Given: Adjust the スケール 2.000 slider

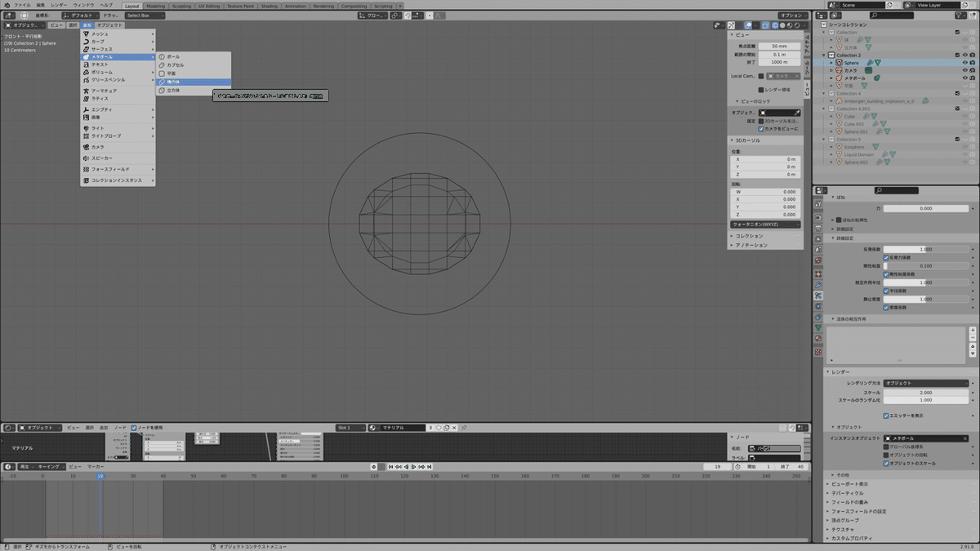Looking at the screenshot, I should tap(925, 392).
